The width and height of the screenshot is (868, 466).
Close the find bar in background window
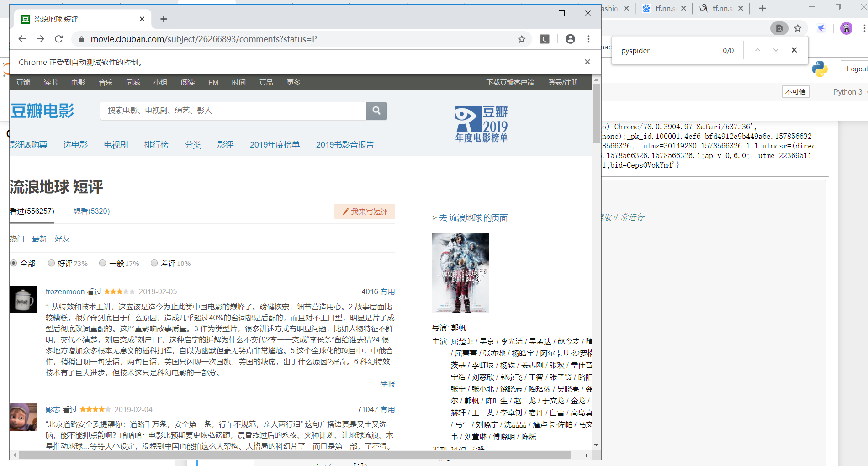click(794, 50)
